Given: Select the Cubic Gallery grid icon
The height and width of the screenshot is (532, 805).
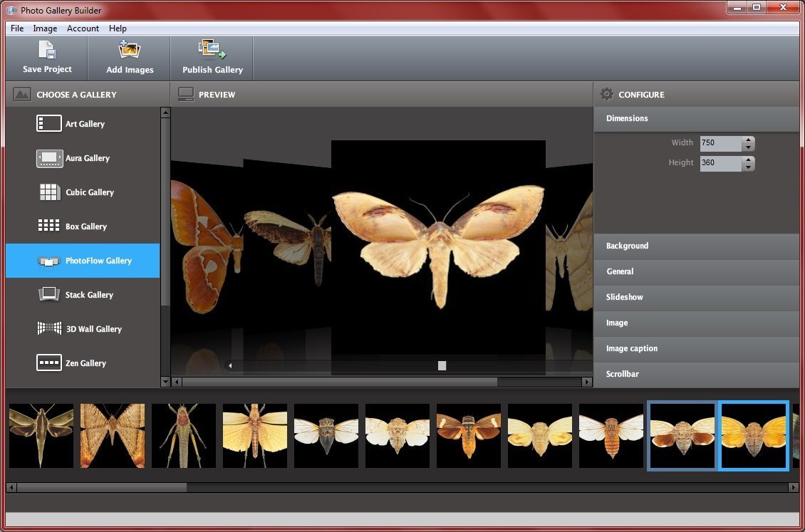Looking at the screenshot, I should [x=49, y=192].
